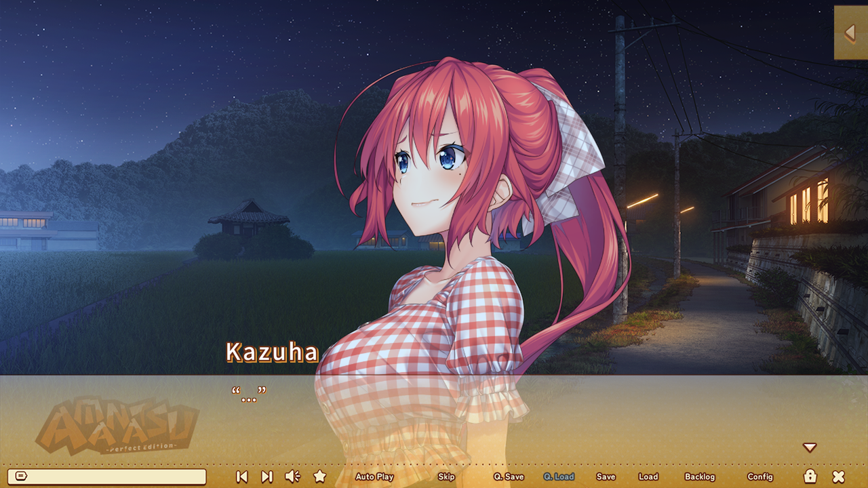
Task: Start Auto Play mode
Action: point(374,476)
